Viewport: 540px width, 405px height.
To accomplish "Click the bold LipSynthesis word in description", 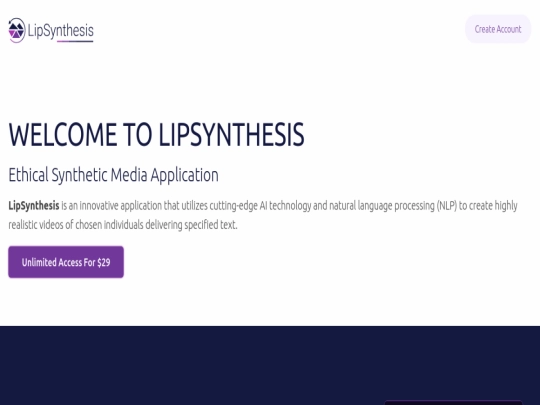I will [x=34, y=206].
